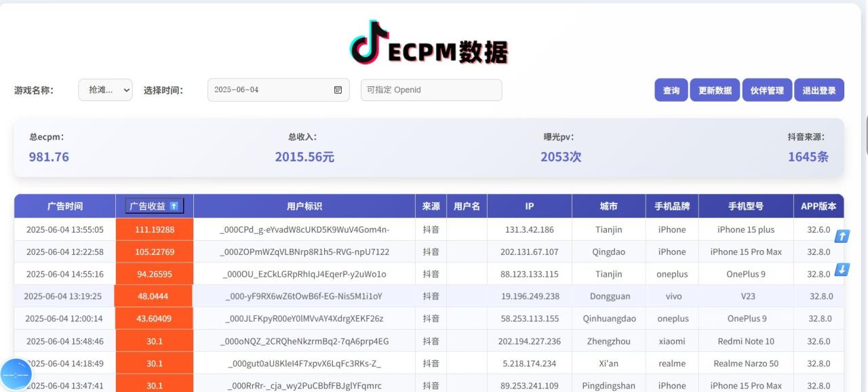Click the blue back-to-top arrow icon

(842, 236)
